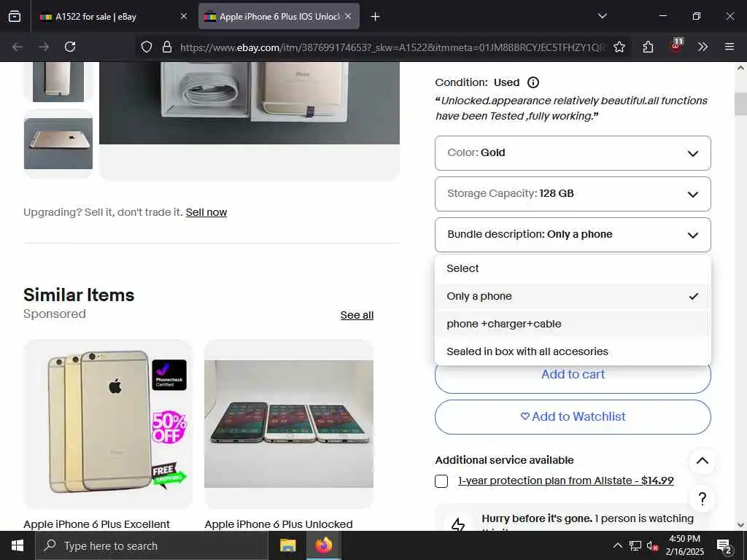Open three-iPhones Unlocked listing image
This screenshot has height=560, width=747.
click(x=289, y=424)
